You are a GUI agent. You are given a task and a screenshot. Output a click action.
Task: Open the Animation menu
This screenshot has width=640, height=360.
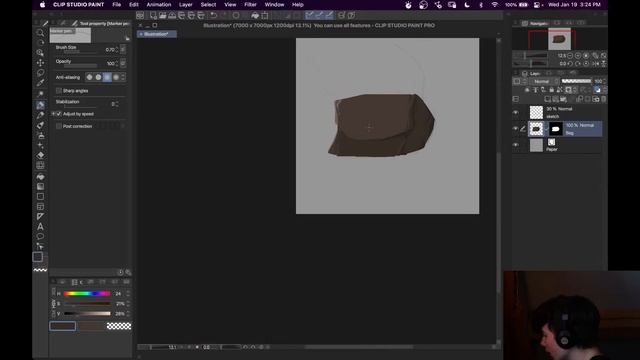tap(159, 4)
